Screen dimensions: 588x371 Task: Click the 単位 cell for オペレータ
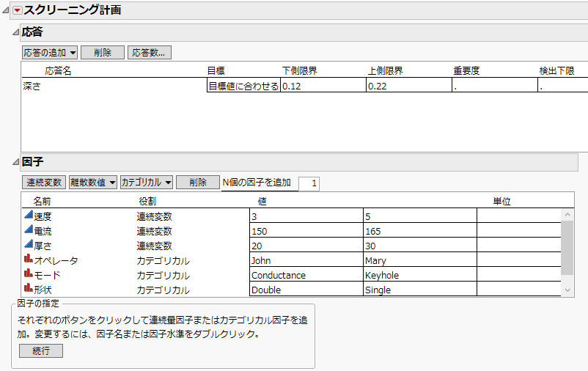[x=519, y=260]
